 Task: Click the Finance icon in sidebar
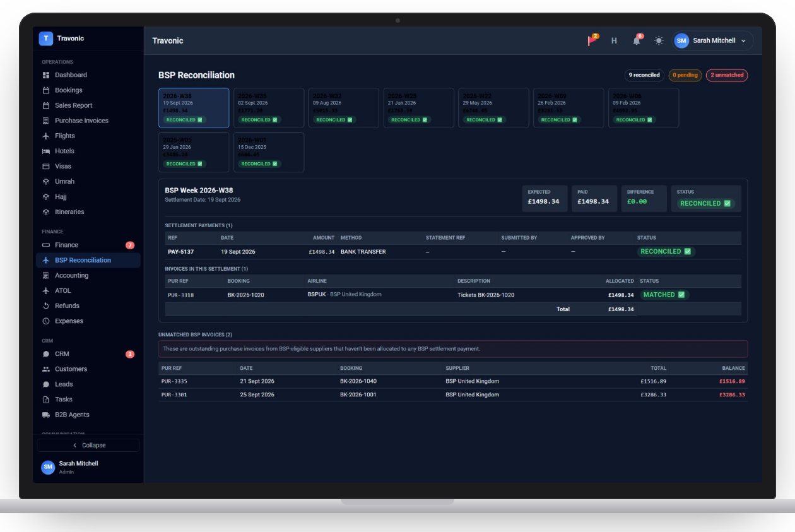45,245
